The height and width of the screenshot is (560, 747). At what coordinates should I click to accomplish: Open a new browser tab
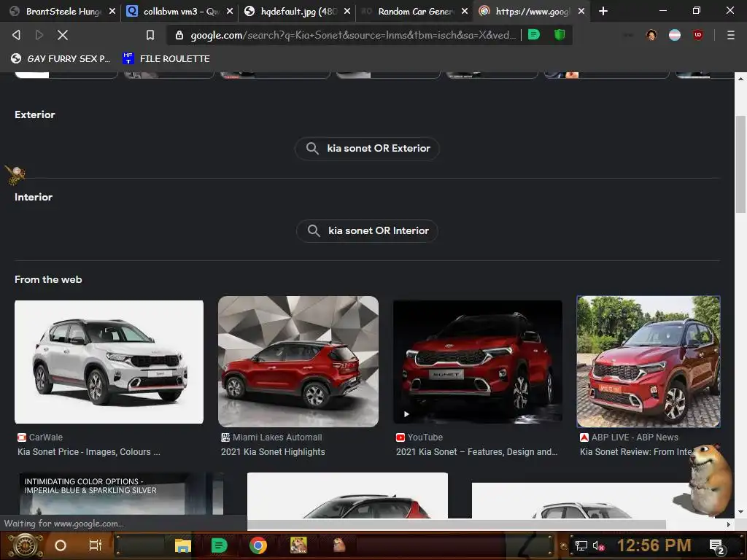point(603,11)
